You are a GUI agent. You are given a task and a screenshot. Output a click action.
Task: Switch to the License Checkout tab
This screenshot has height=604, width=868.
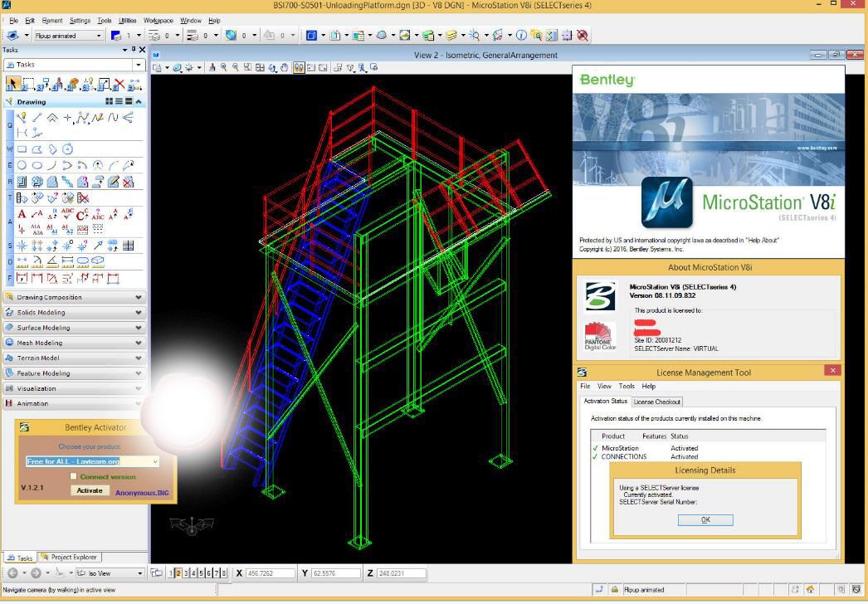657,402
